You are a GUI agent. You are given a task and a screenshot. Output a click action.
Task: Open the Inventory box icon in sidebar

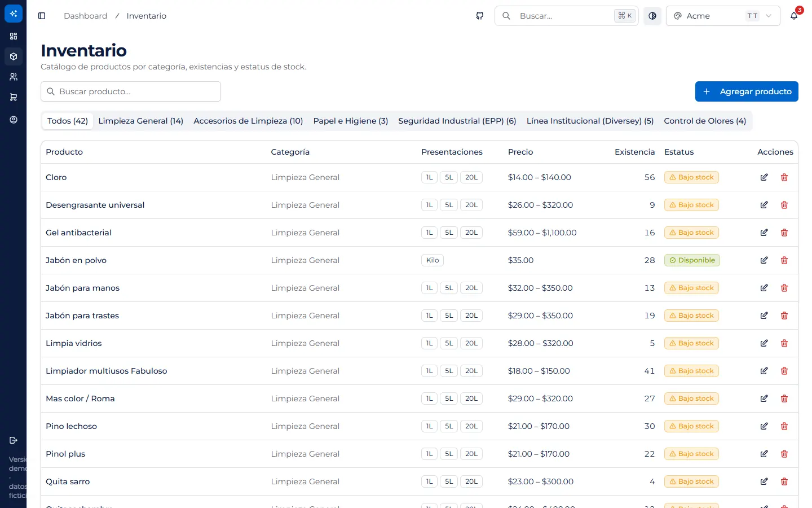(x=14, y=56)
